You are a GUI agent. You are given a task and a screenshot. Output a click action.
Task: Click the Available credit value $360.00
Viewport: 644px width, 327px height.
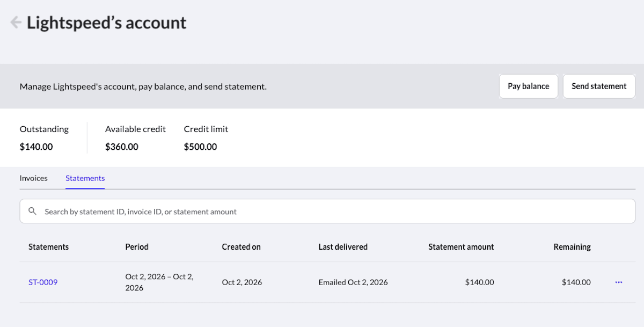(122, 147)
